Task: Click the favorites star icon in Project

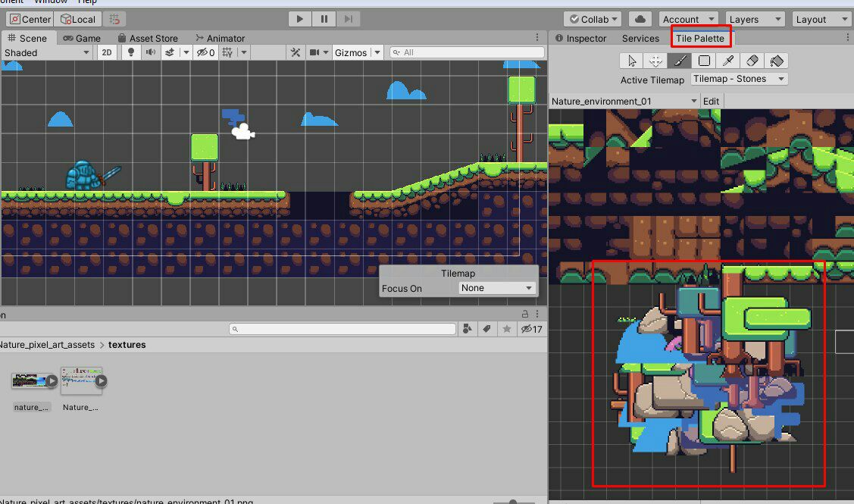Action: click(x=506, y=329)
